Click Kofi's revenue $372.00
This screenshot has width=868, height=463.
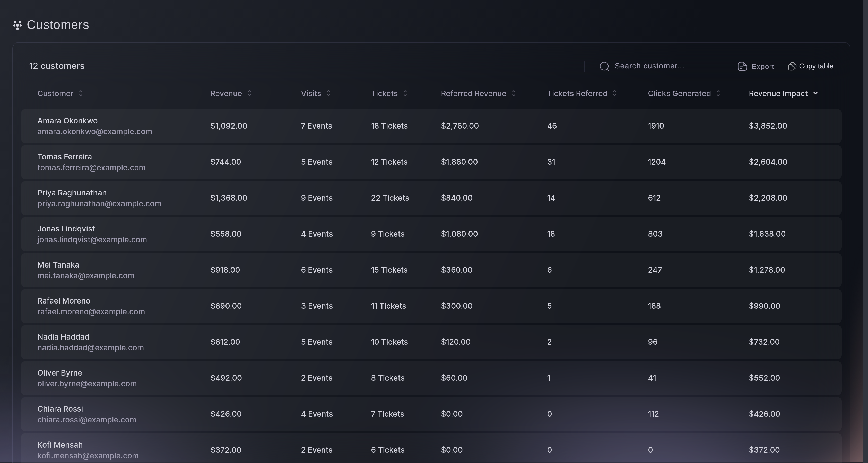[225, 450]
